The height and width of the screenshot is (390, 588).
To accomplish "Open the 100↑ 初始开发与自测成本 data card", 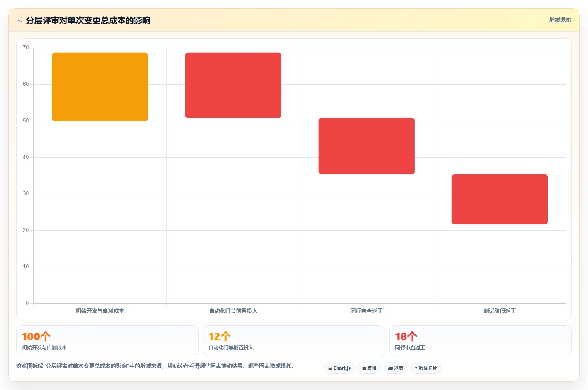I will tap(107, 341).
